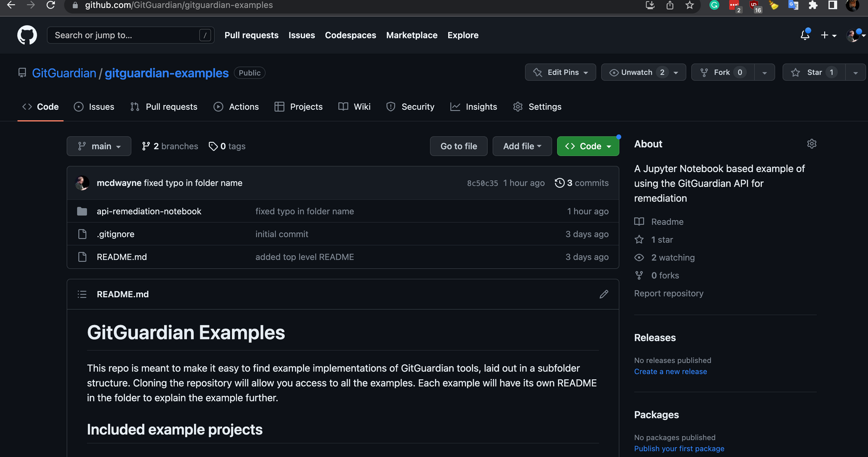
Task: Expand the main branch selector
Action: [x=99, y=146]
